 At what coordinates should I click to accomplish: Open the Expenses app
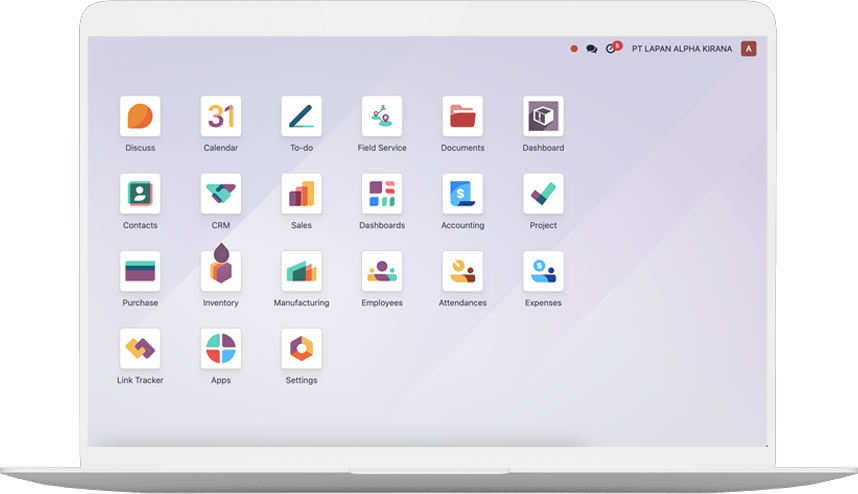[543, 271]
